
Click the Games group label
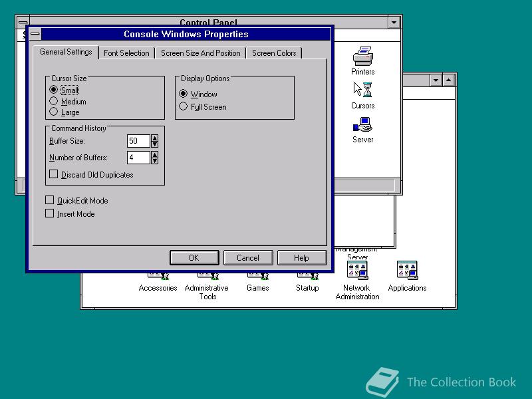click(258, 288)
